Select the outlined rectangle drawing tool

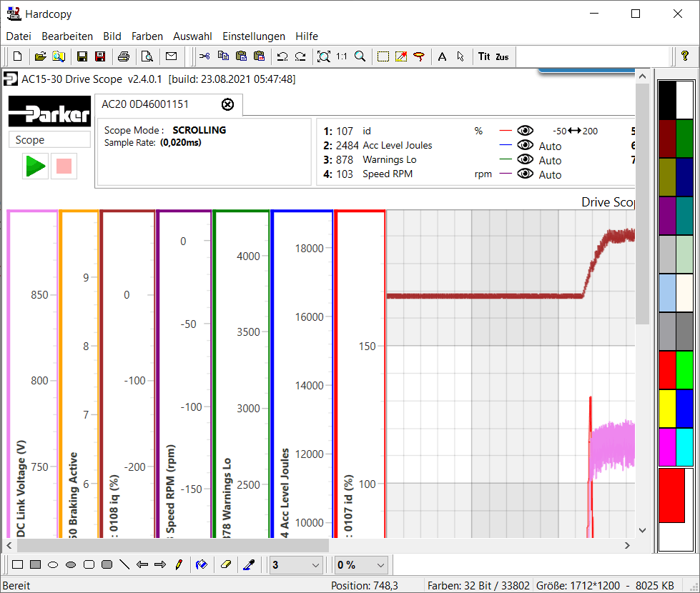click(17, 565)
